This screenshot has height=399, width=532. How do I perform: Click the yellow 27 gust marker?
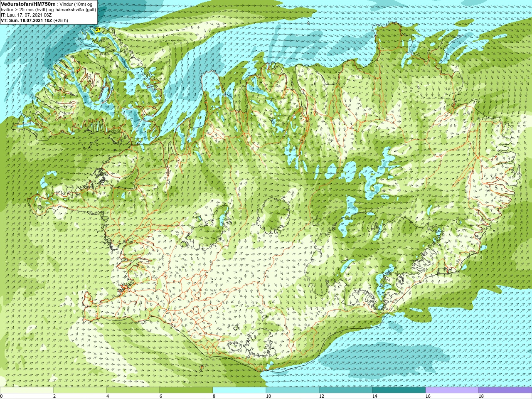click(x=98, y=30)
